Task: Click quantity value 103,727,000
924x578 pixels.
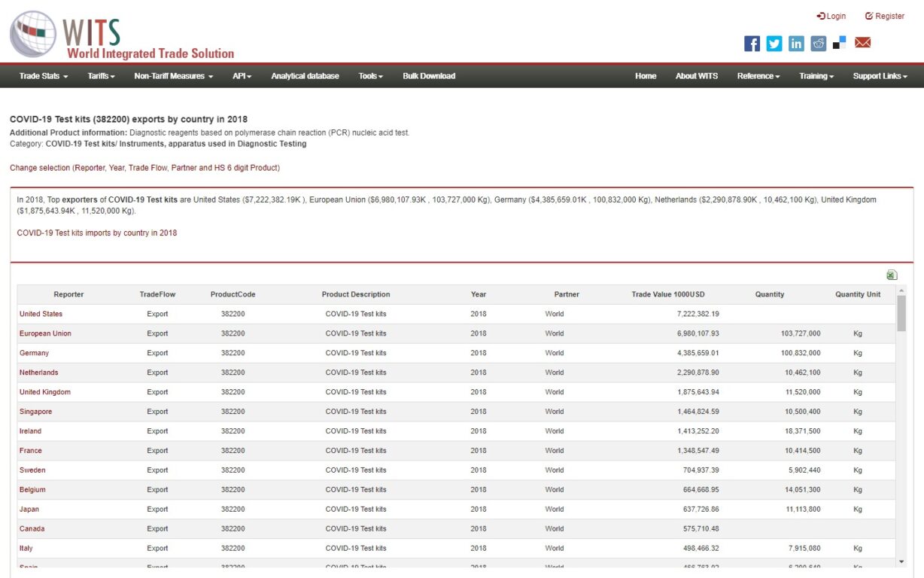Action: point(801,333)
